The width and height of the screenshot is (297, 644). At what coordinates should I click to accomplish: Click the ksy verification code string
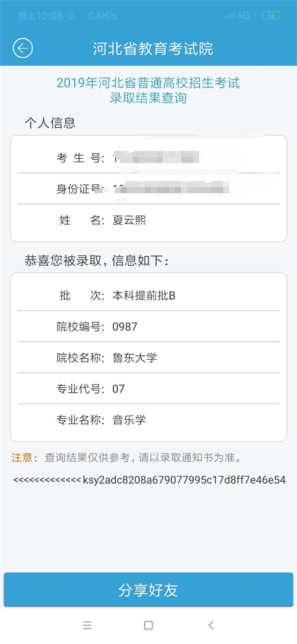tap(184, 480)
